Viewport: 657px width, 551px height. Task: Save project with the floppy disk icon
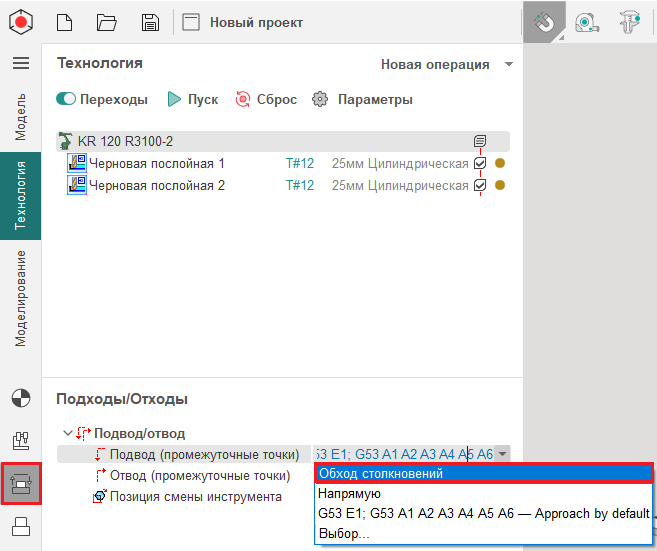(x=150, y=22)
